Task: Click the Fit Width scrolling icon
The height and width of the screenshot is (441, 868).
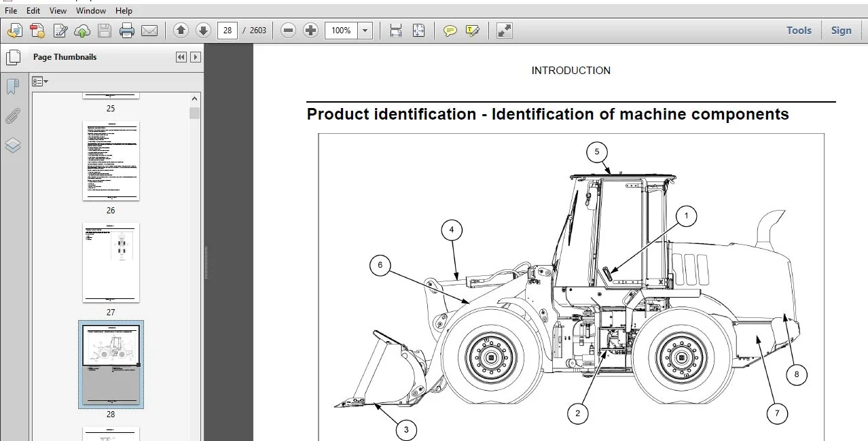Action: tap(396, 31)
